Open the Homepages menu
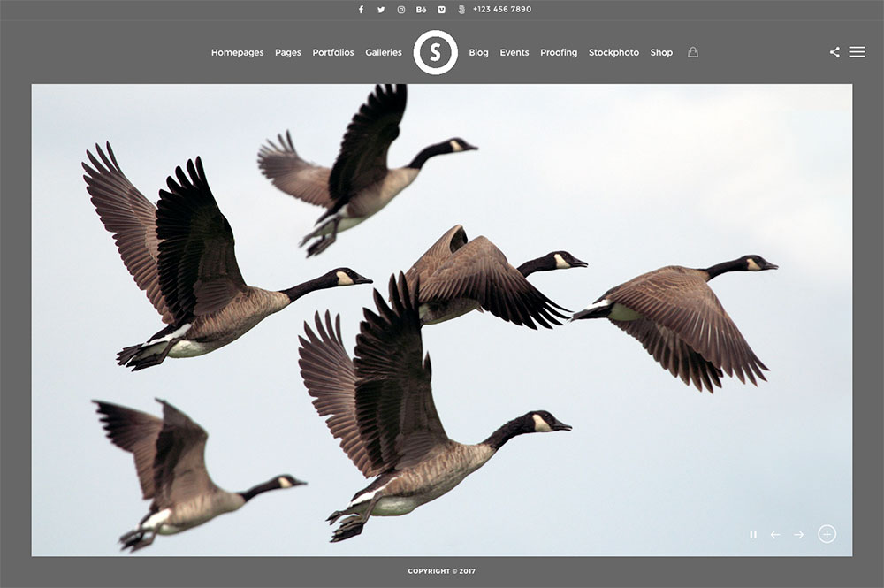The height and width of the screenshot is (588, 884). (x=237, y=52)
